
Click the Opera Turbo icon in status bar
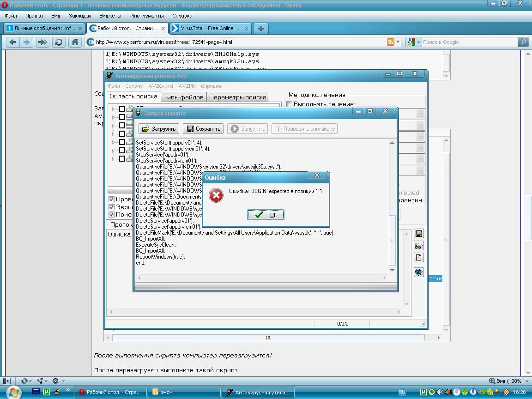(55, 381)
